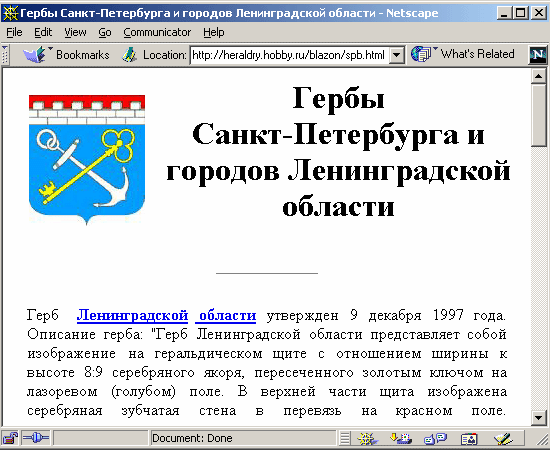Click the page proxy icon beside Location
The width and height of the screenshot is (550, 450).
click(129, 55)
